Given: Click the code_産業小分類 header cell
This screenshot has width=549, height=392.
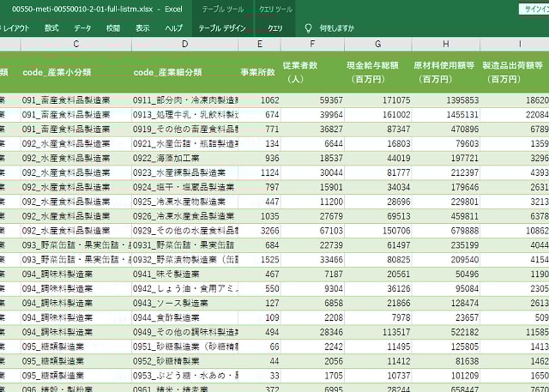Looking at the screenshot, I should point(76,72).
